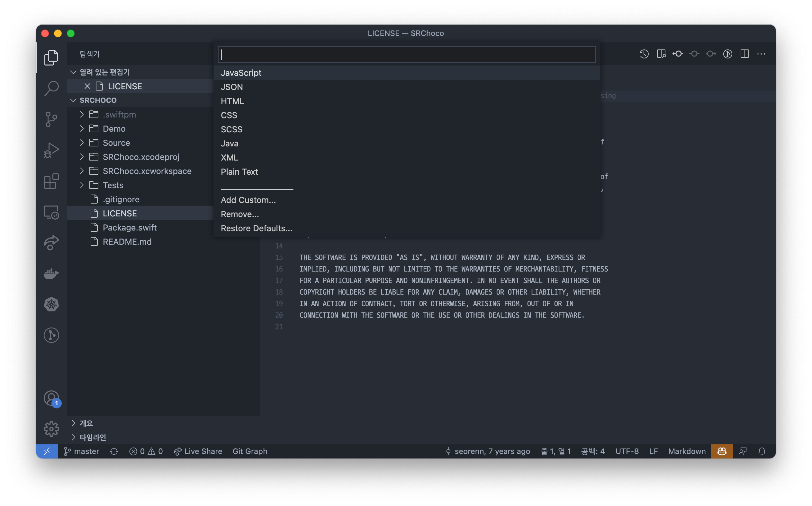Viewport: 812px width, 506px height.
Task: Open Source Control view
Action: pyautogui.click(x=51, y=119)
